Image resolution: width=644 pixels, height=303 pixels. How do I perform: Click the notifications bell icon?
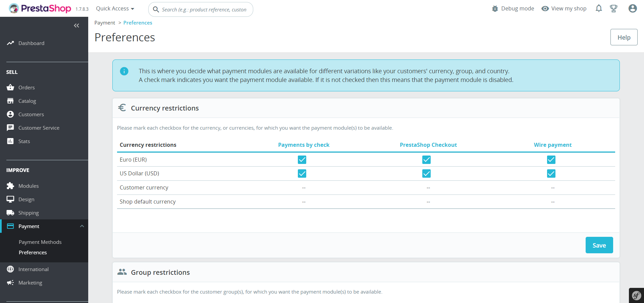599,8
